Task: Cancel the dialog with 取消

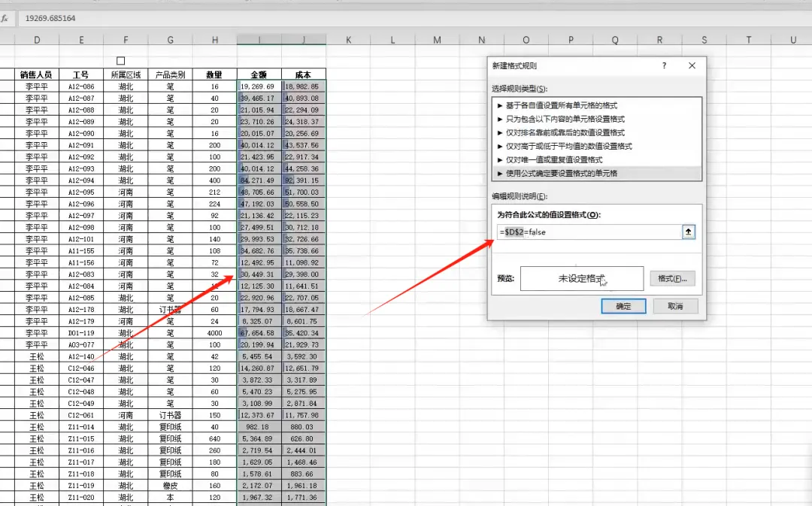Action: coord(675,306)
